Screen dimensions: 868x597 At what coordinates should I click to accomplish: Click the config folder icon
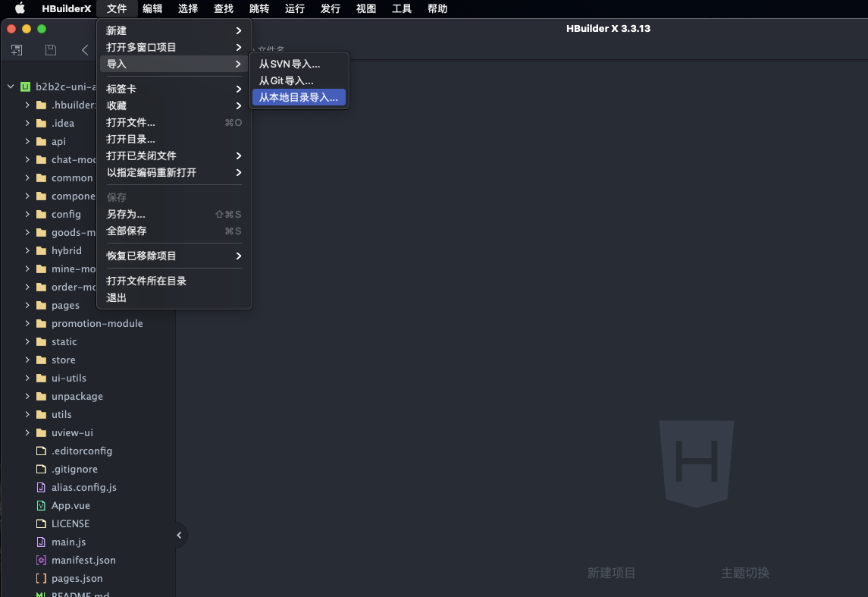41,214
